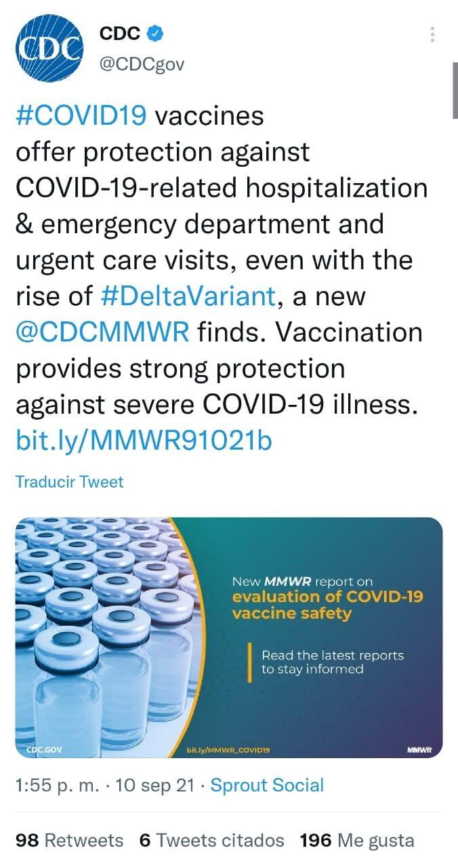Viewport: 458px width, 868px height.
Task: Open the three-dot more options menu
Action: pos(433,35)
